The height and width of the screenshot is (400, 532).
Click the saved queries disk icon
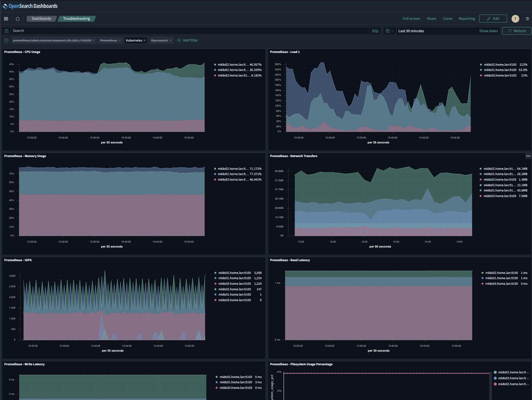tap(7, 31)
